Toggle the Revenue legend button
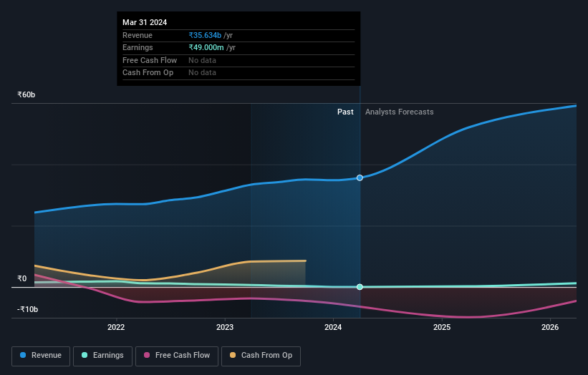Viewport: 588px width, 375px height. [x=41, y=356]
